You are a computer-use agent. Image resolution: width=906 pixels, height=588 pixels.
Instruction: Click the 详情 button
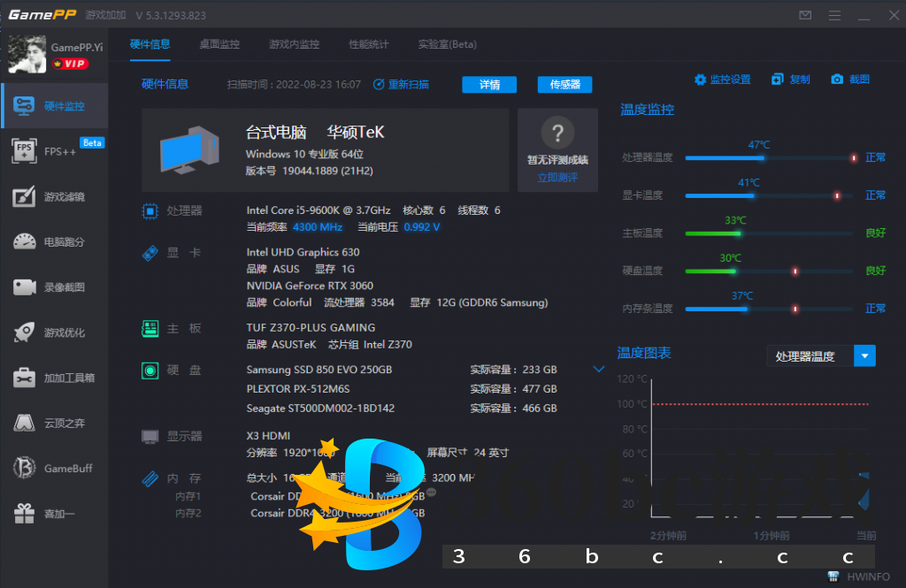(x=489, y=85)
